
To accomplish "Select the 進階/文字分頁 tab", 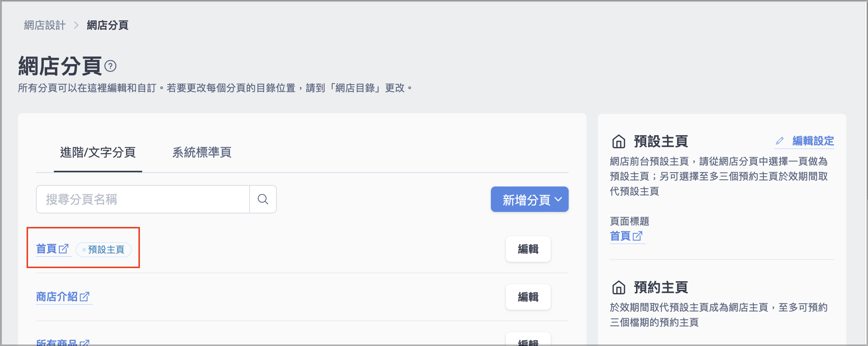I will [98, 152].
